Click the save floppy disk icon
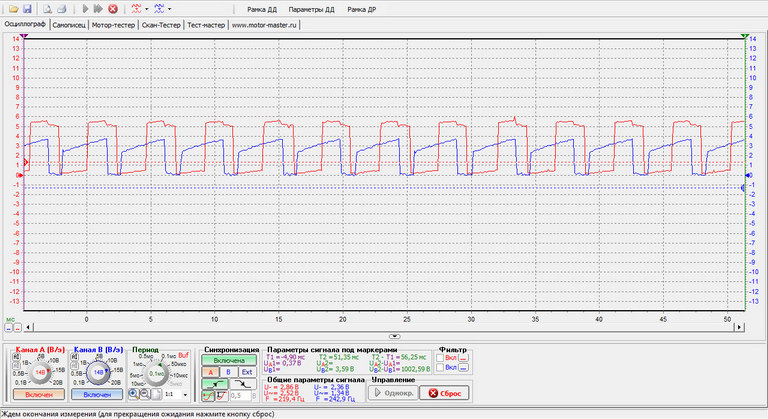Screen dimensions: 768x419 [27, 8]
